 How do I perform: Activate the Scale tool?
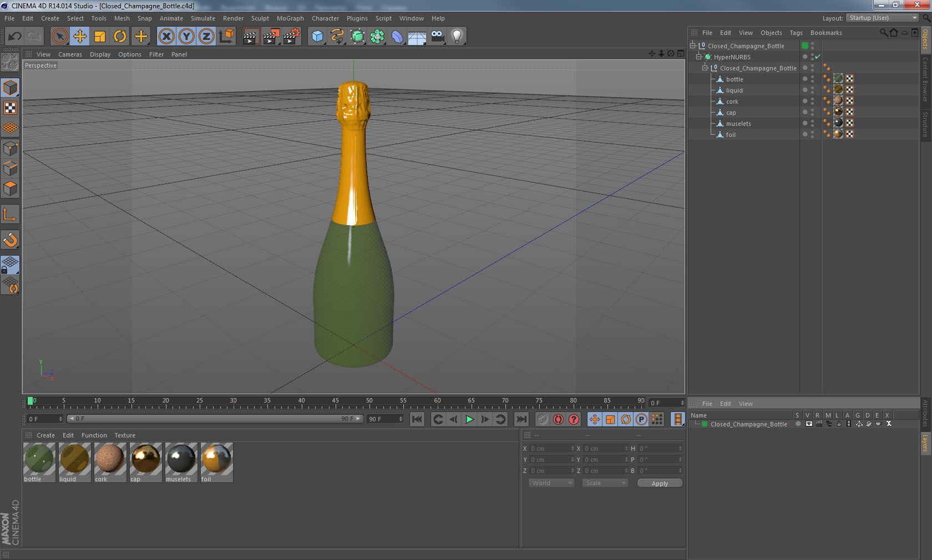click(100, 37)
